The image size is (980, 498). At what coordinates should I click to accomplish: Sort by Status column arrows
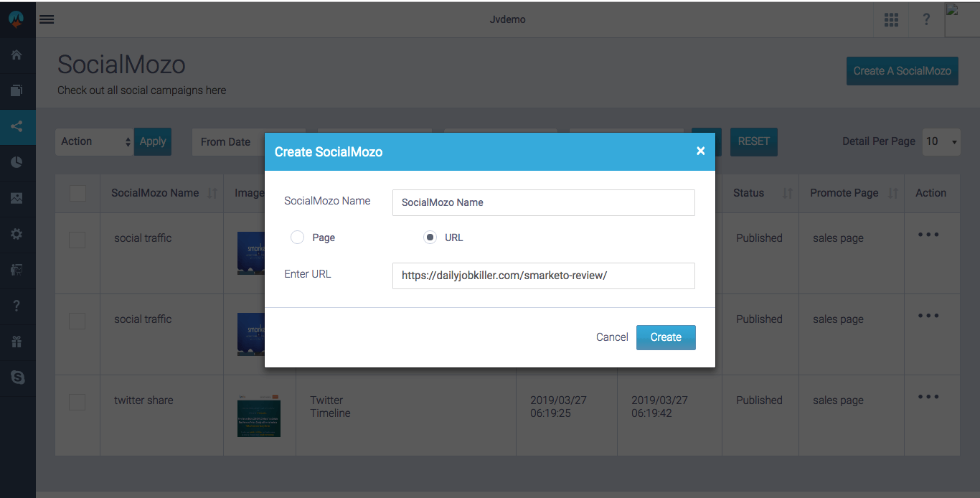click(x=787, y=193)
